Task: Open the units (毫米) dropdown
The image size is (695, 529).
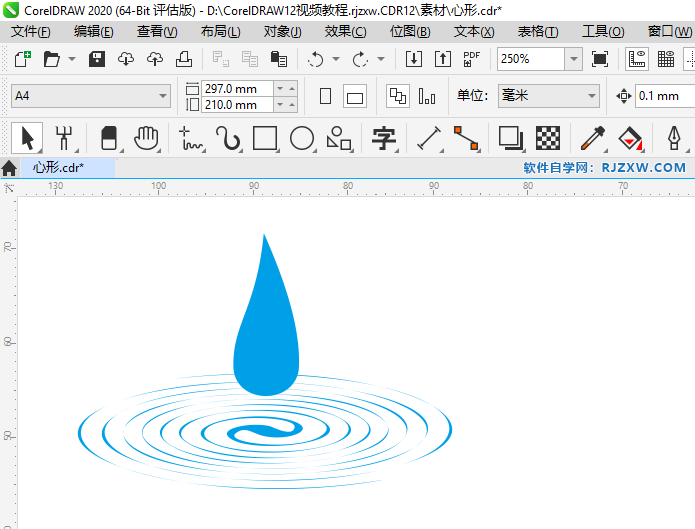Action: pyautogui.click(x=592, y=97)
